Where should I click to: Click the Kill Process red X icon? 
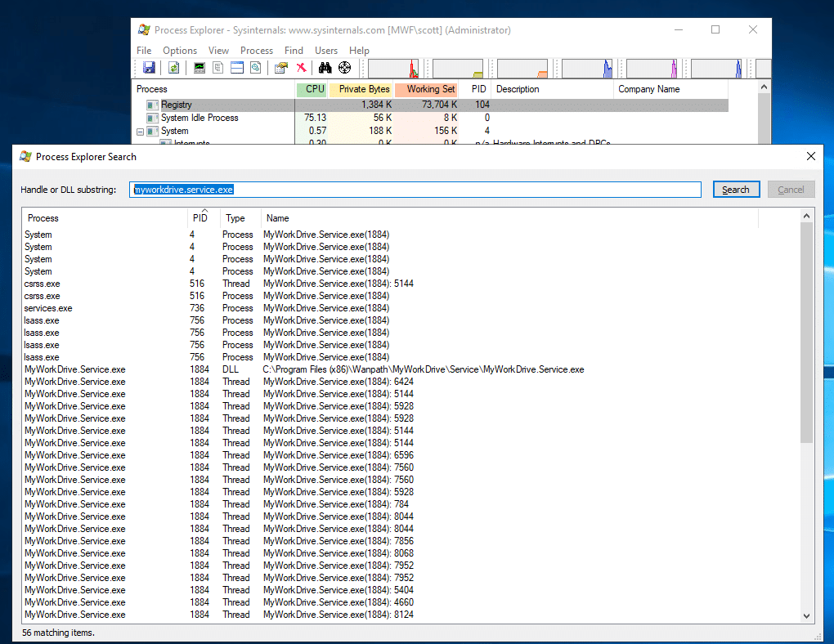tap(301, 68)
